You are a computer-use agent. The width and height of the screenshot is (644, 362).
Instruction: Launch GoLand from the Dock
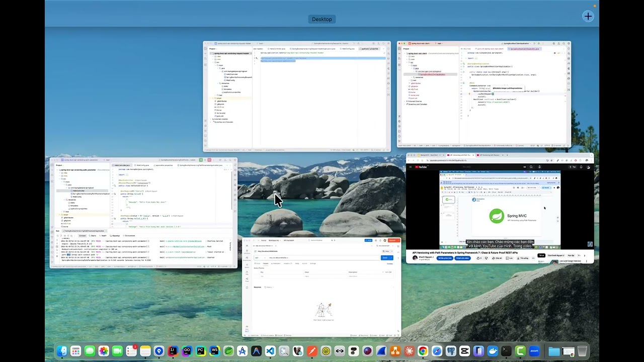(187, 351)
